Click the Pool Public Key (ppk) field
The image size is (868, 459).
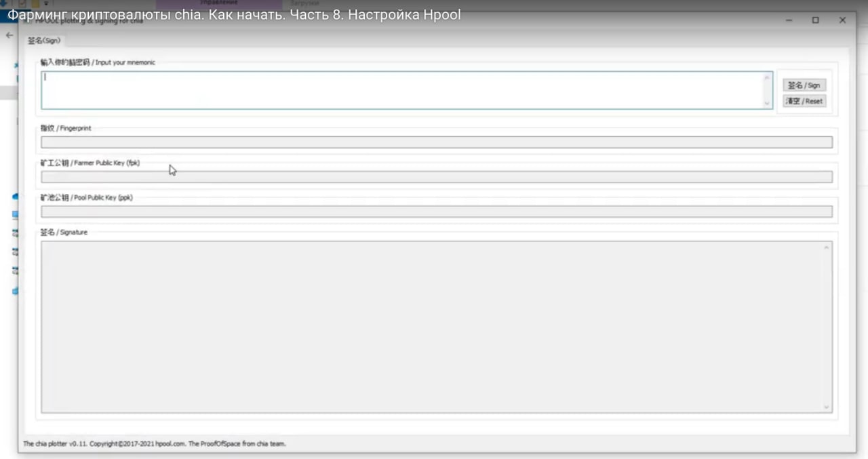437,212
